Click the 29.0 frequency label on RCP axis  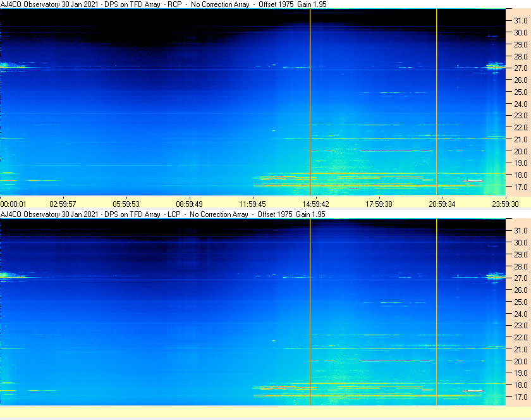point(521,44)
